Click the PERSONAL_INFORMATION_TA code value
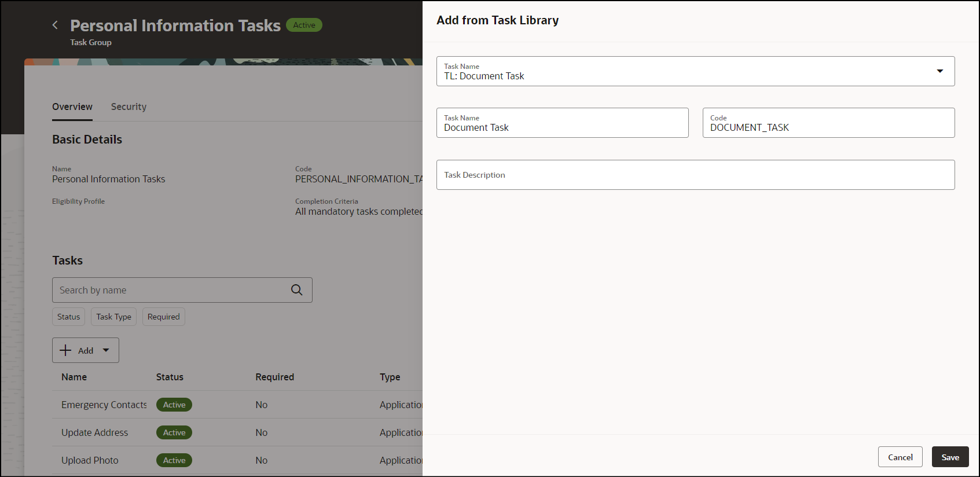The width and height of the screenshot is (980, 477). tap(359, 179)
